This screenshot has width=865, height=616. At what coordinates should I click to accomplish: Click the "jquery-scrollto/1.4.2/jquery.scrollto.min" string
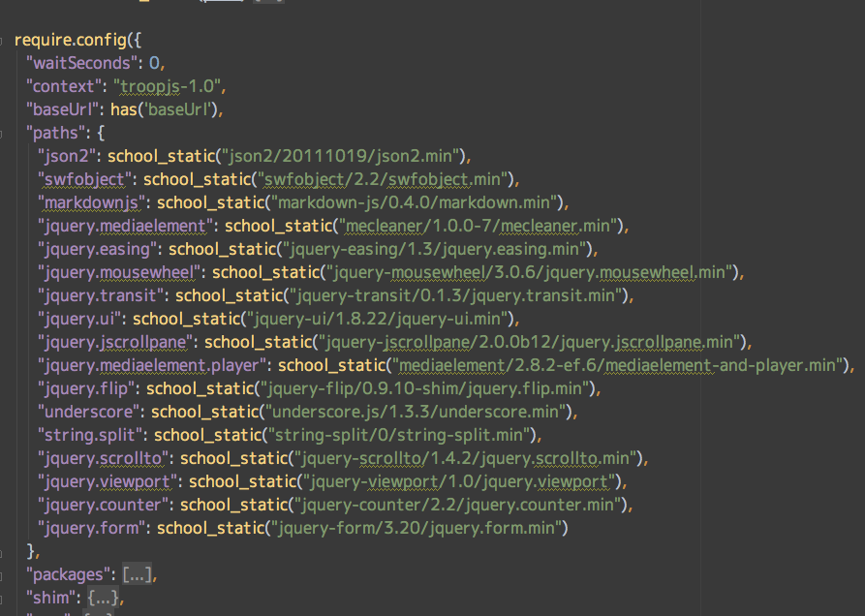click(465, 458)
